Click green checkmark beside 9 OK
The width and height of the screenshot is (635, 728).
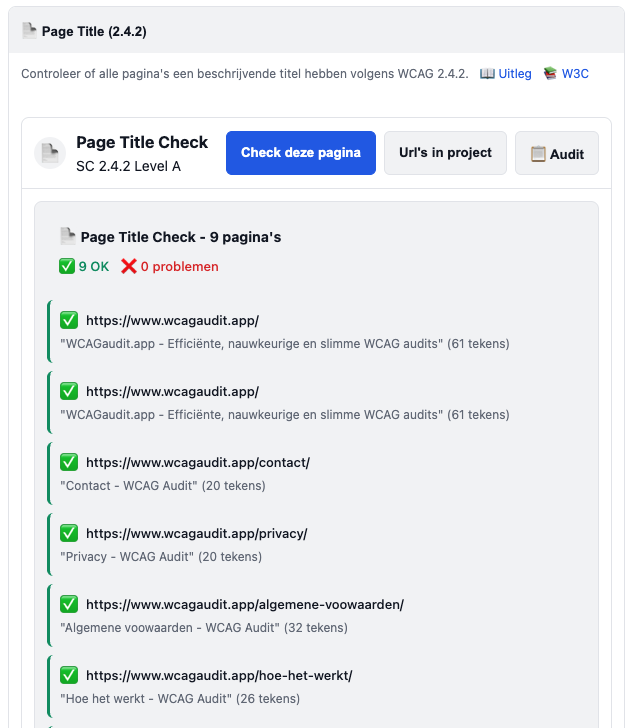[x=67, y=266]
